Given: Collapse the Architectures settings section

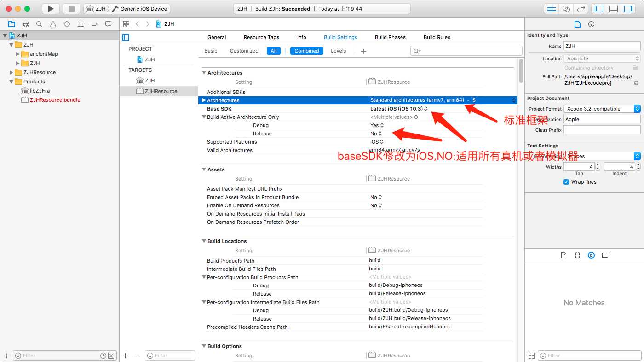Looking at the screenshot, I should [204, 73].
